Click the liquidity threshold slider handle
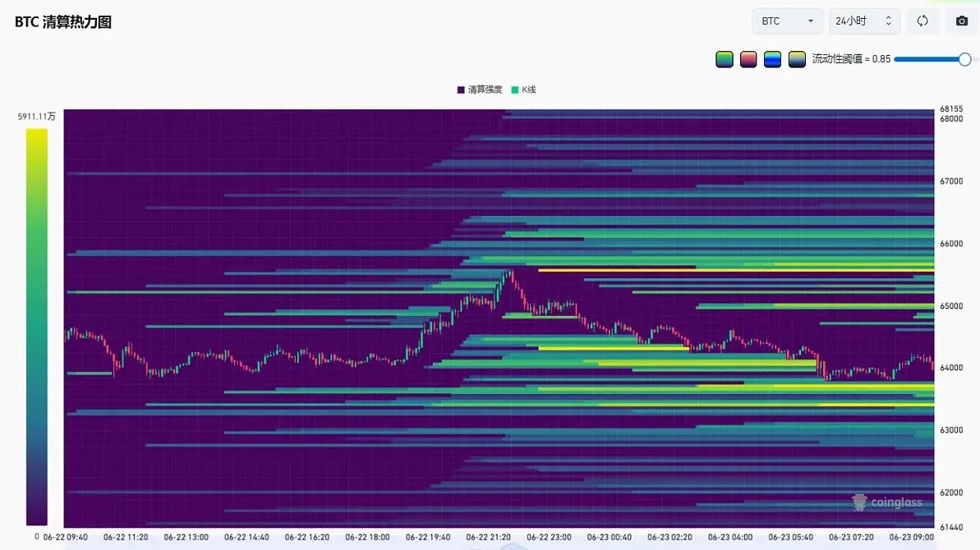Screen dimensions: 980x550 tap(965, 59)
